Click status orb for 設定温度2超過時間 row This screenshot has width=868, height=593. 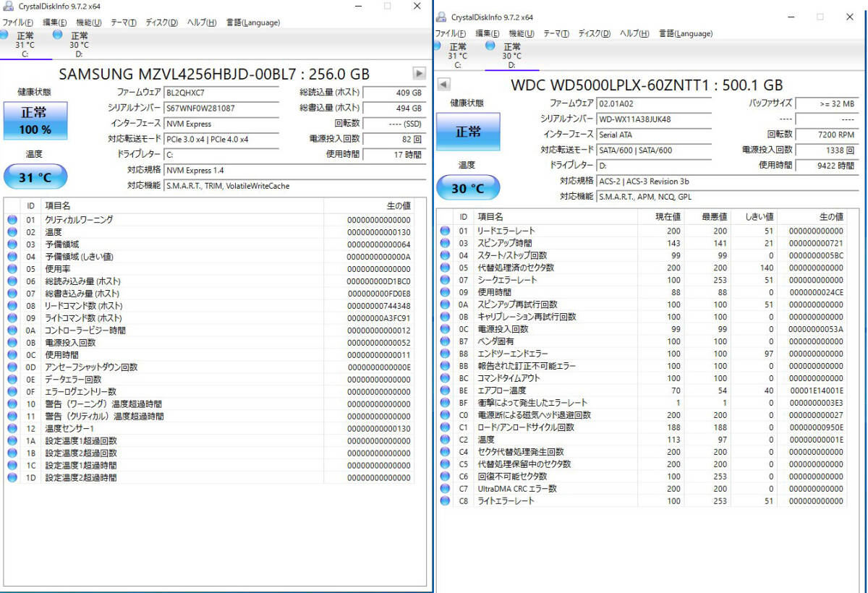click(12, 478)
